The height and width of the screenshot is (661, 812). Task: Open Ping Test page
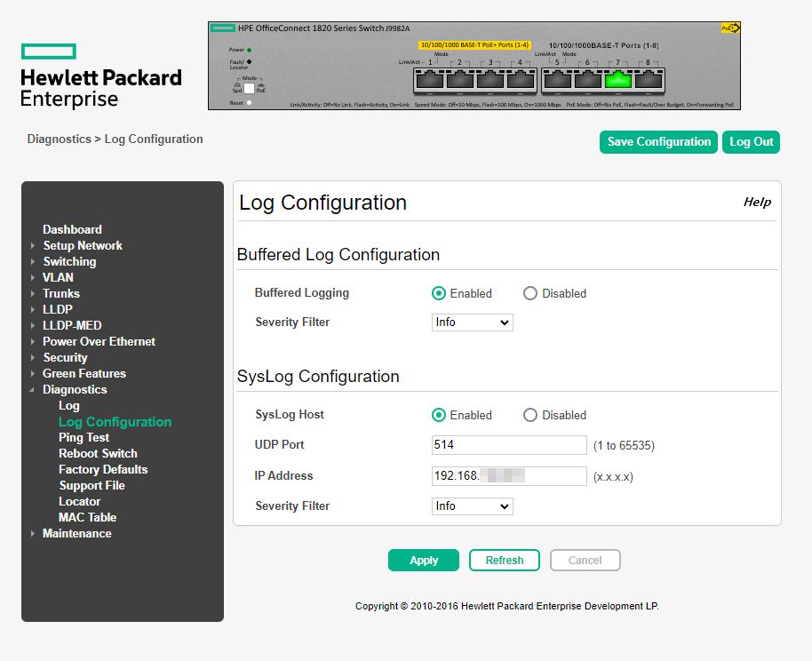[x=84, y=438]
